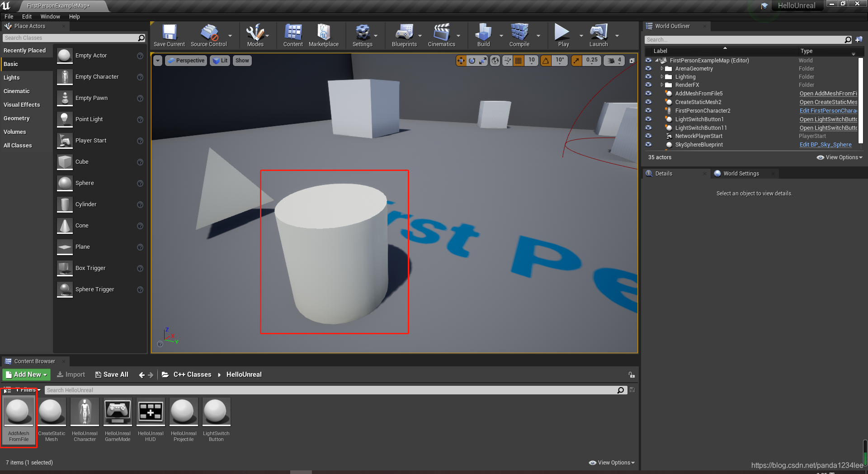The width and height of the screenshot is (868, 474).
Task: Open the Perspective view mode dropdown
Action: [186, 61]
